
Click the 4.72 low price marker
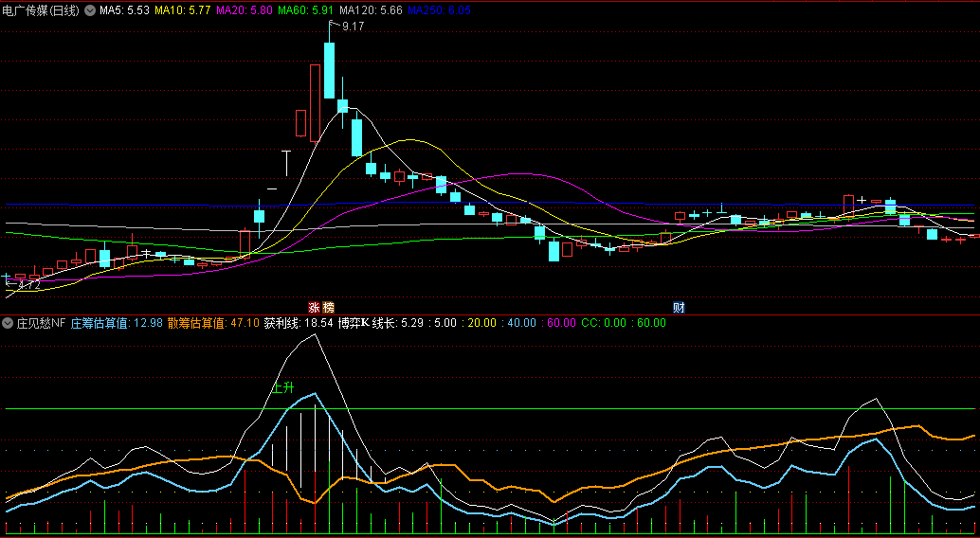point(28,284)
